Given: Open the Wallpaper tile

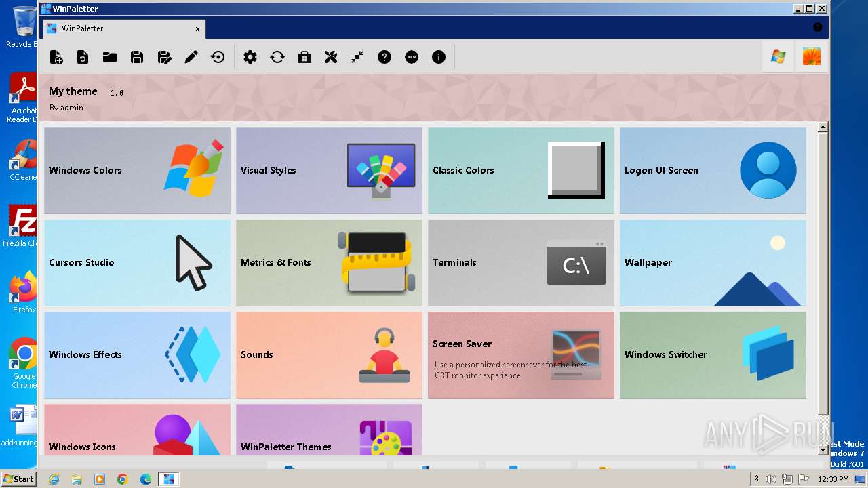Looking at the screenshot, I should click(713, 263).
